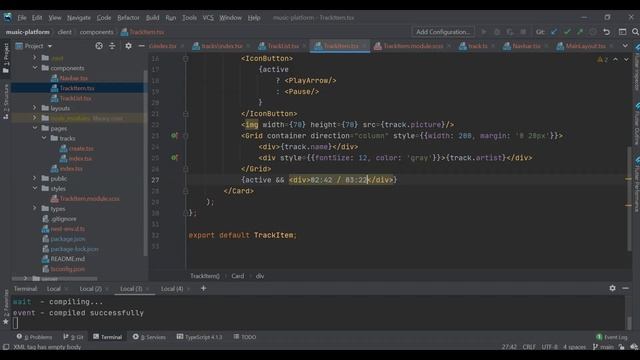Collapse the tracks folder

[x=44, y=138]
